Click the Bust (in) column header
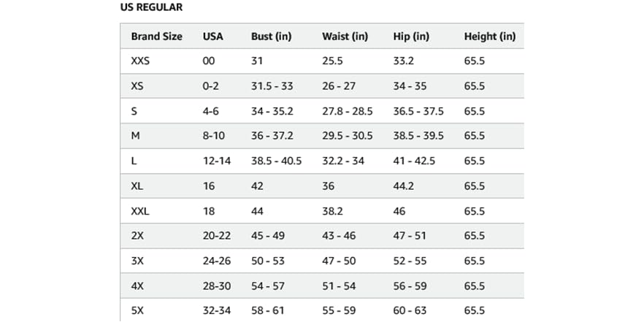 point(271,37)
